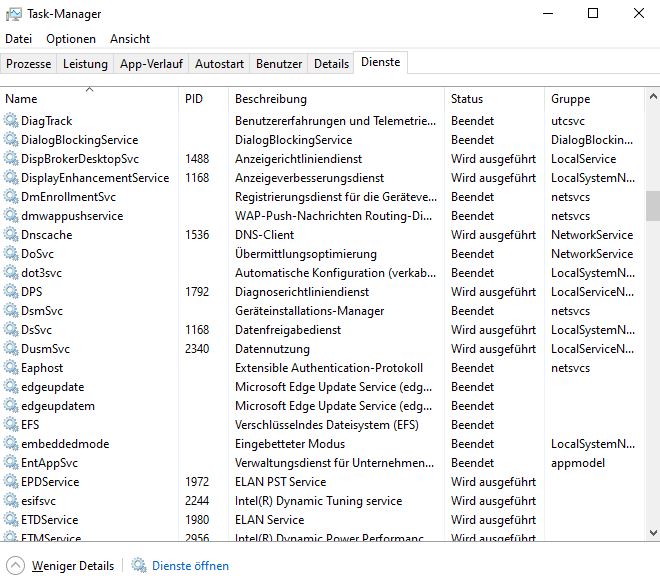Screen dimensions: 660x576
Task: Click PID 1536 in the Dnscache row
Action: coord(197,235)
